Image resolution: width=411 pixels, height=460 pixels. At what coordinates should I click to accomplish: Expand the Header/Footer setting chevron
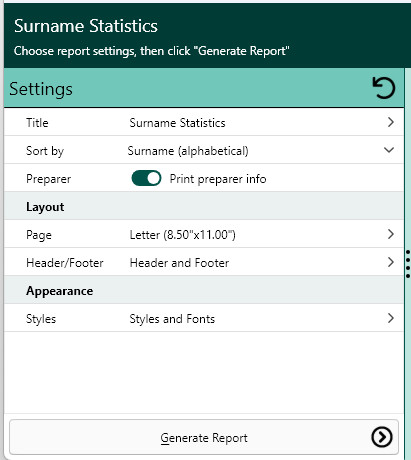point(391,262)
